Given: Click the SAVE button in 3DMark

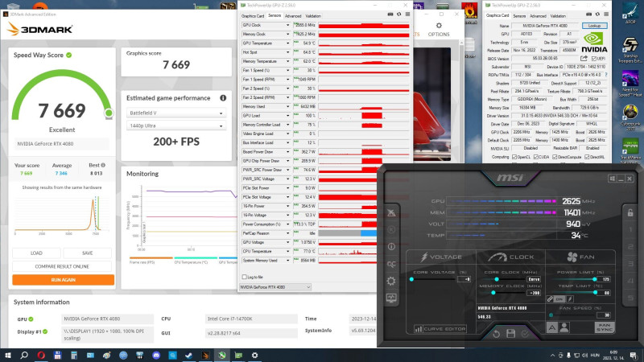Looking at the screenshot, I should [x=88, y=253].
